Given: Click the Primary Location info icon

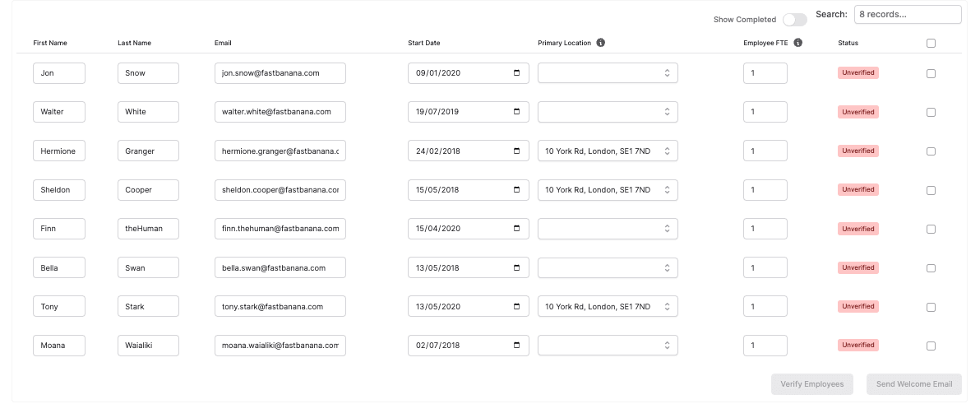Looking at the screenshot, I should [x=601, y=43].
